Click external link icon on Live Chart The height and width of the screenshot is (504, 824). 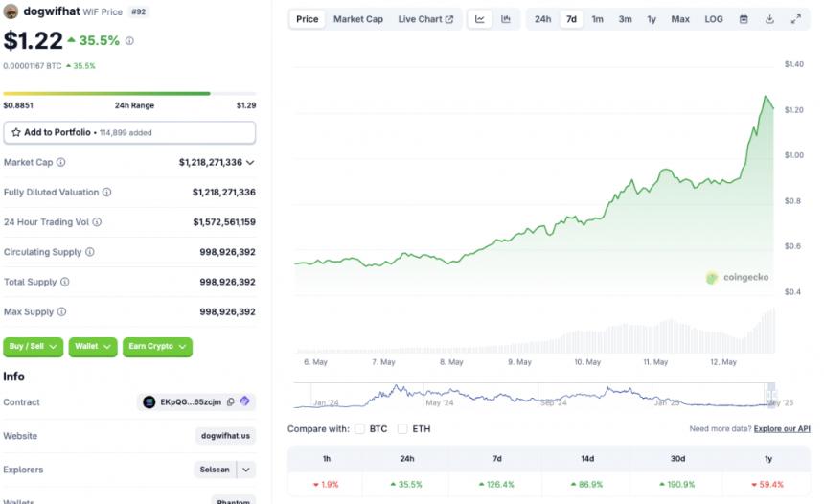click(x=448, y=19)
